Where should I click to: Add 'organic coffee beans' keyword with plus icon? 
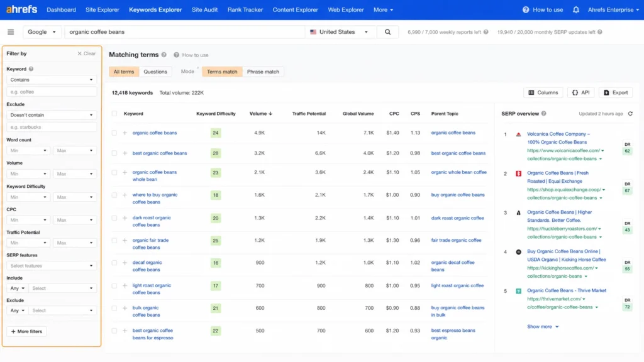click(x=125, y=133)
